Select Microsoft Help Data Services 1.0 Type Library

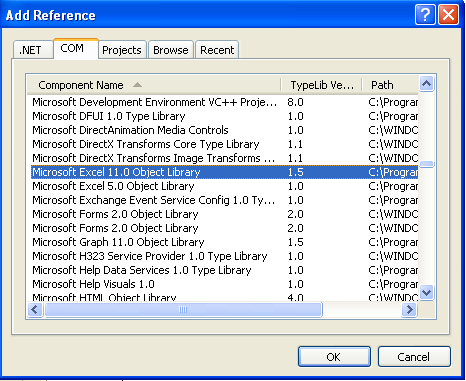[x=224, y=270]
